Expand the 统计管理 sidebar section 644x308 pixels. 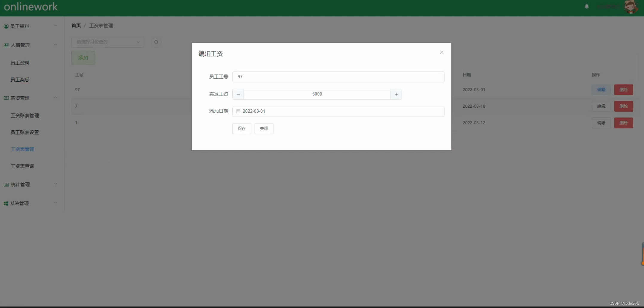[55, 184]
